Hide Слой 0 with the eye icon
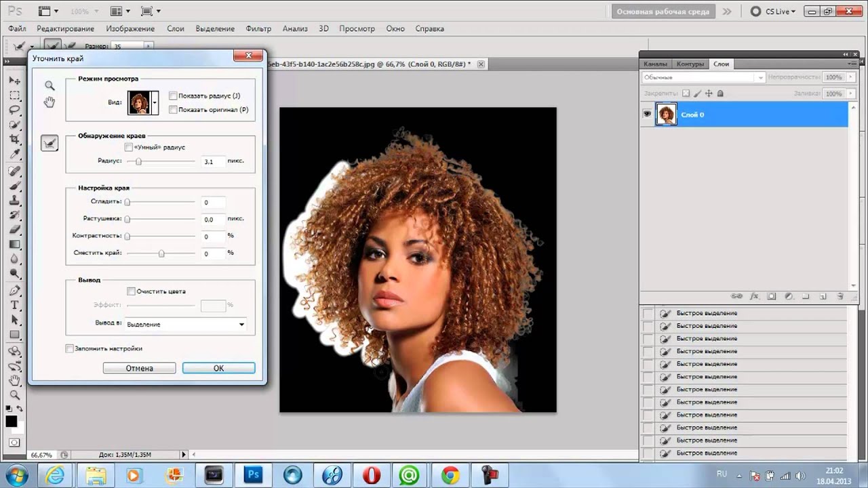Image resolution: width=868 pixels, height=488 pixels. (647, 115)
